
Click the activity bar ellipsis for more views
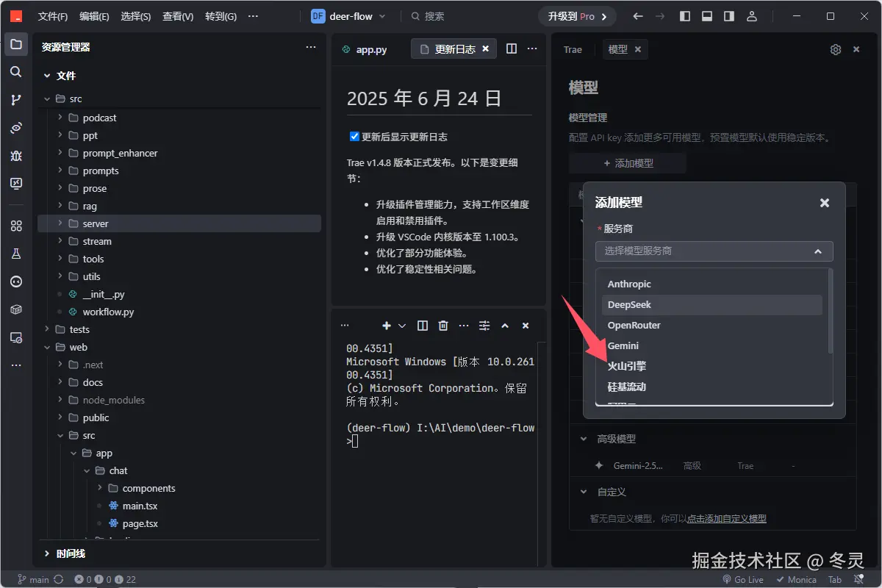click(16, 365)
